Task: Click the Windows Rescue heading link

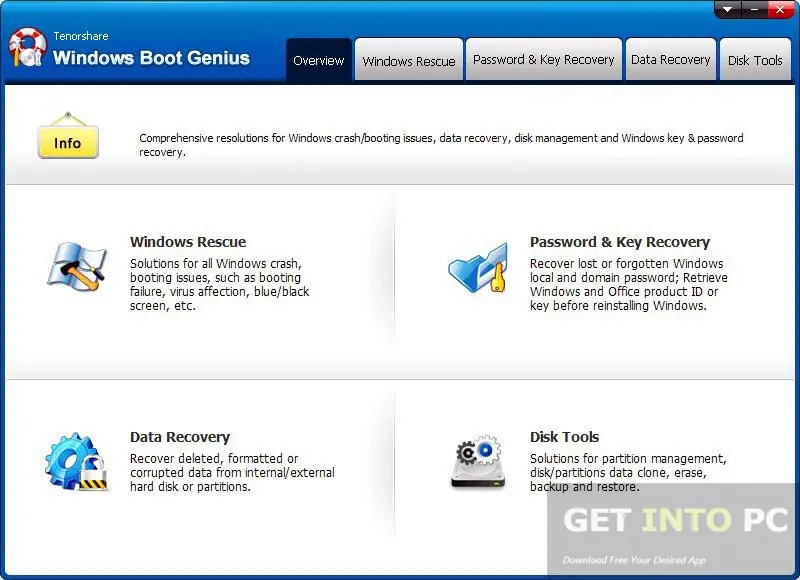Action: pyautogui.click(x=188, y=242)
